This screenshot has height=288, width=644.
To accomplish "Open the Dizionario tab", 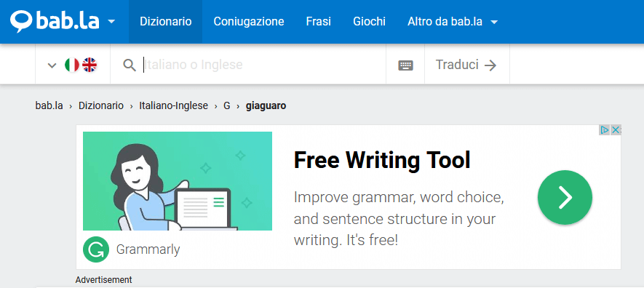I will point(165,21).
